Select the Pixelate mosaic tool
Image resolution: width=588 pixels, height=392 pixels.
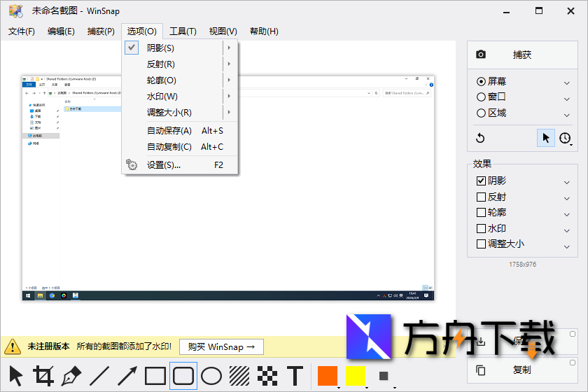267,376
